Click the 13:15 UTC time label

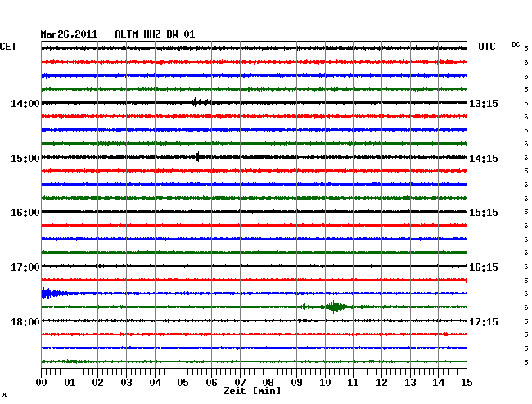point(484,104)
